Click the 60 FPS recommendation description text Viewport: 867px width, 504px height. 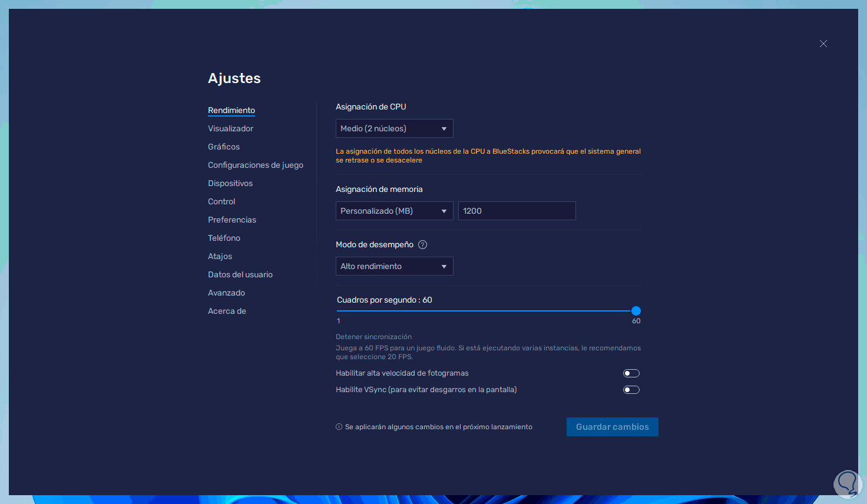pos(488,352)
